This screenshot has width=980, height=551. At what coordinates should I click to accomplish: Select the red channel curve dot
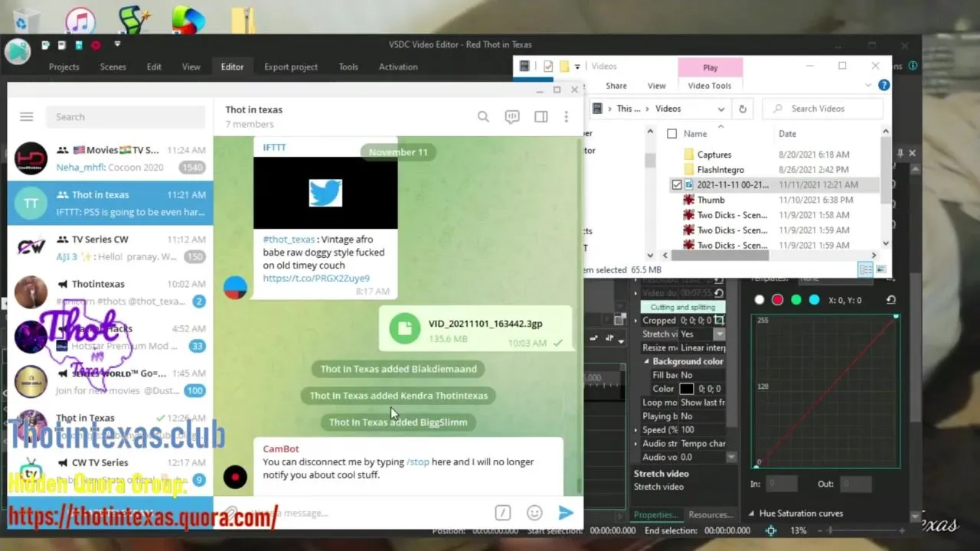778,300
